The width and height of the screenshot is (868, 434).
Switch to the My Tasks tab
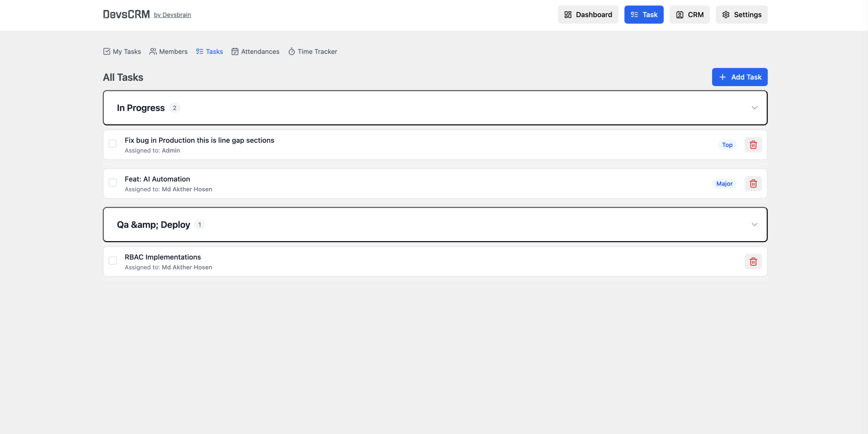(x=122, y=51)
